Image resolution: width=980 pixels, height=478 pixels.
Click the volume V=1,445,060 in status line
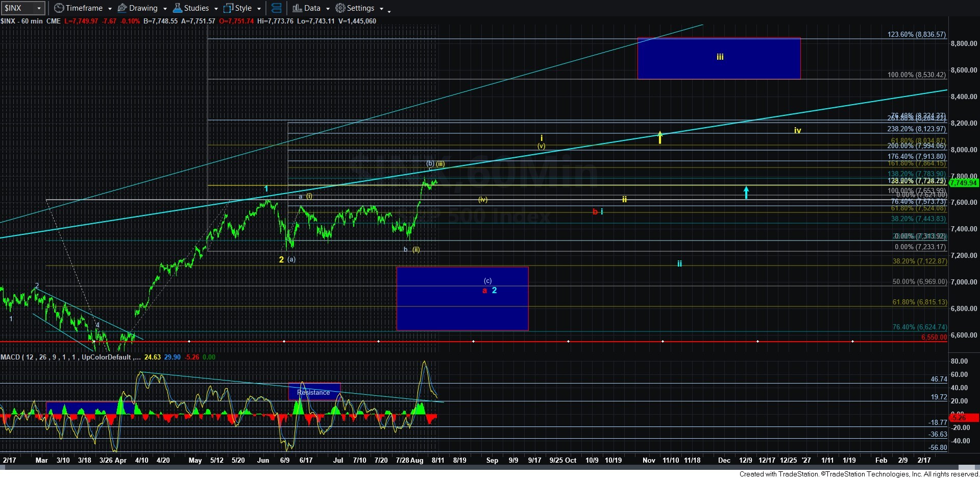click(x=357, y=21)
